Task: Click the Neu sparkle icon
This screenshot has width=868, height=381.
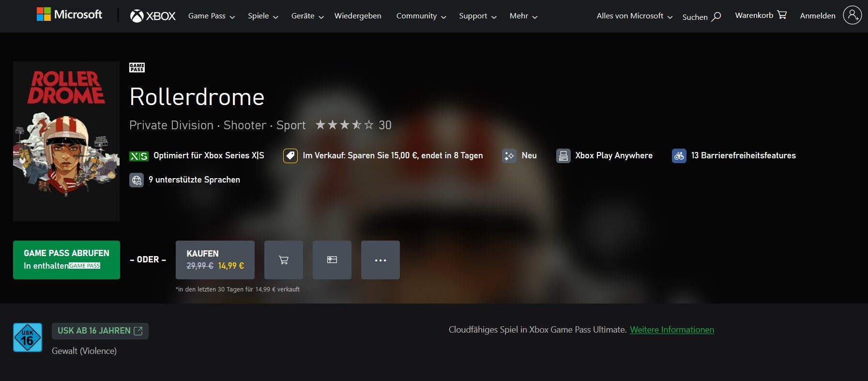Action: (x=509, y=156)
